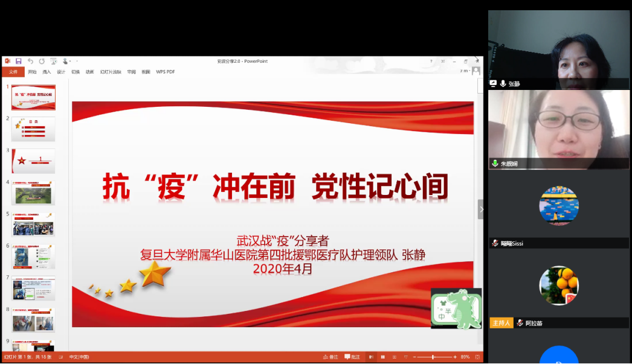The image size is (632, 364).
Task: Click the Redo/Repeat arrow icon
Action: point(42,61)
